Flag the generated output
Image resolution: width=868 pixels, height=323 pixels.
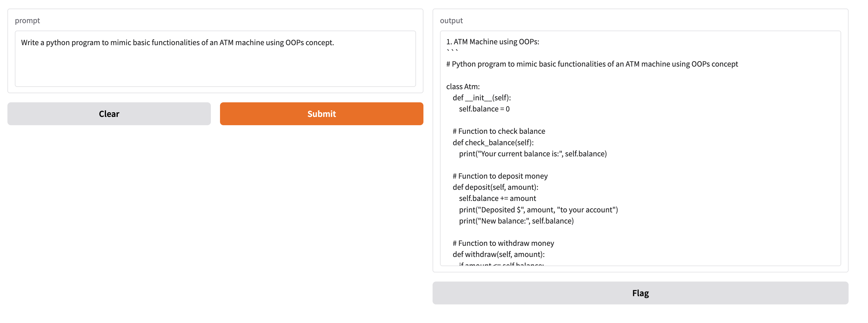(x=640, y=293)
